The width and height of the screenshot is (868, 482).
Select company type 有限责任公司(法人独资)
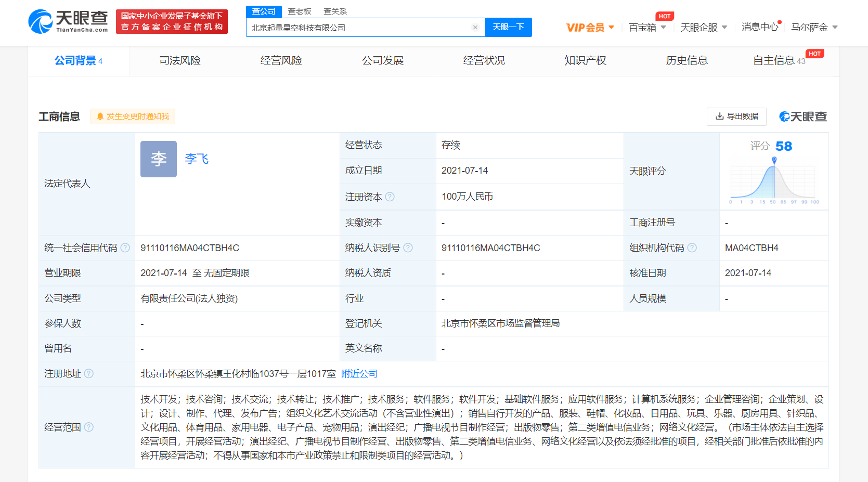pos(189,298)
